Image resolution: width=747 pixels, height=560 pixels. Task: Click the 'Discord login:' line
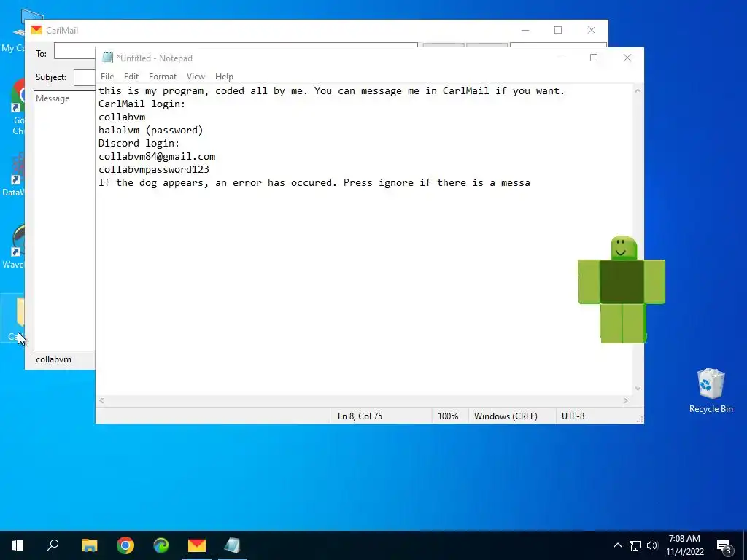tap(139, 144)
